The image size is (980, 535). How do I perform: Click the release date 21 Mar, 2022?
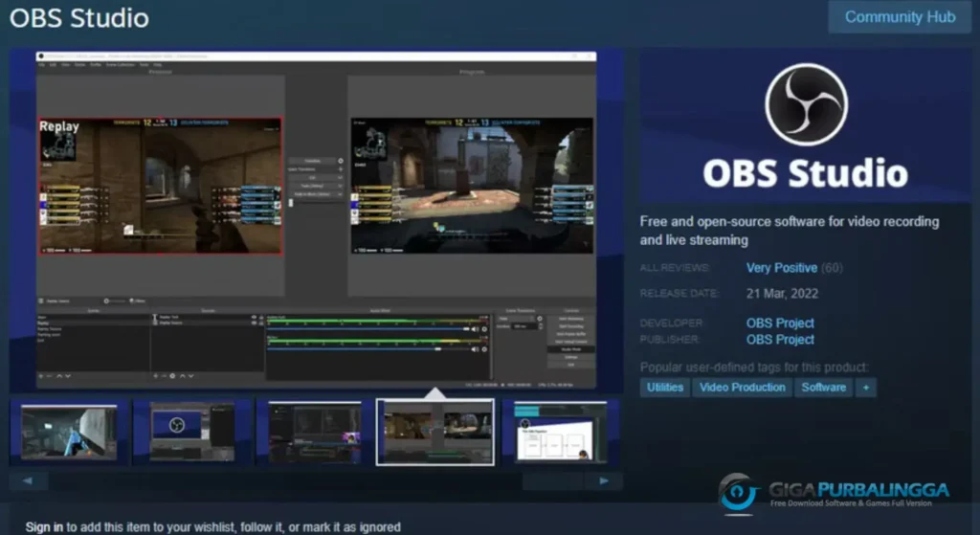click(782, 294)
